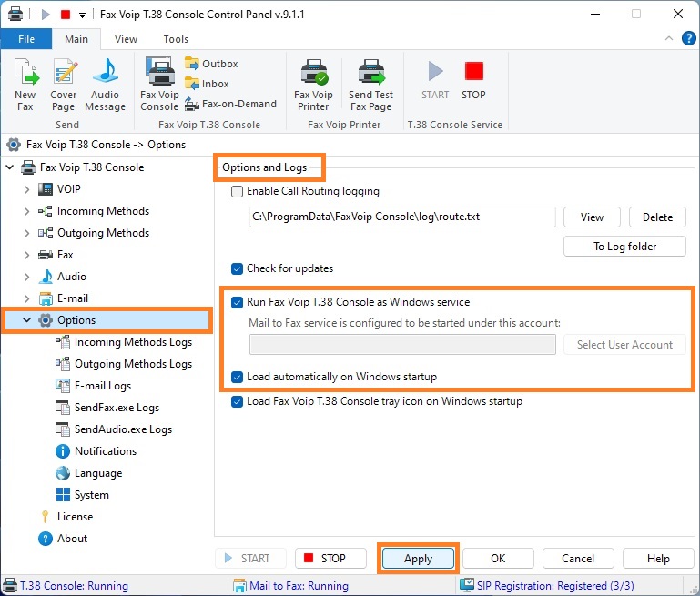Switch to the View ribbon tab
700x596 pixels.
pyautogui.click(x=126, y=39)
